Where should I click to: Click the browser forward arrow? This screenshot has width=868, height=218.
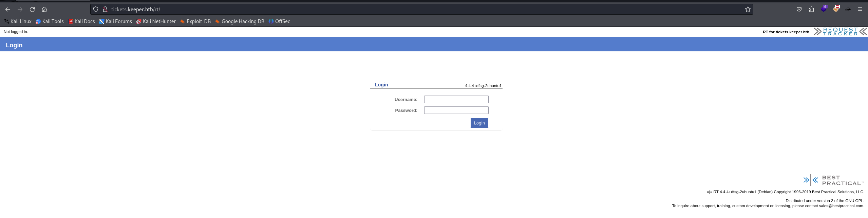coord(20,10)
